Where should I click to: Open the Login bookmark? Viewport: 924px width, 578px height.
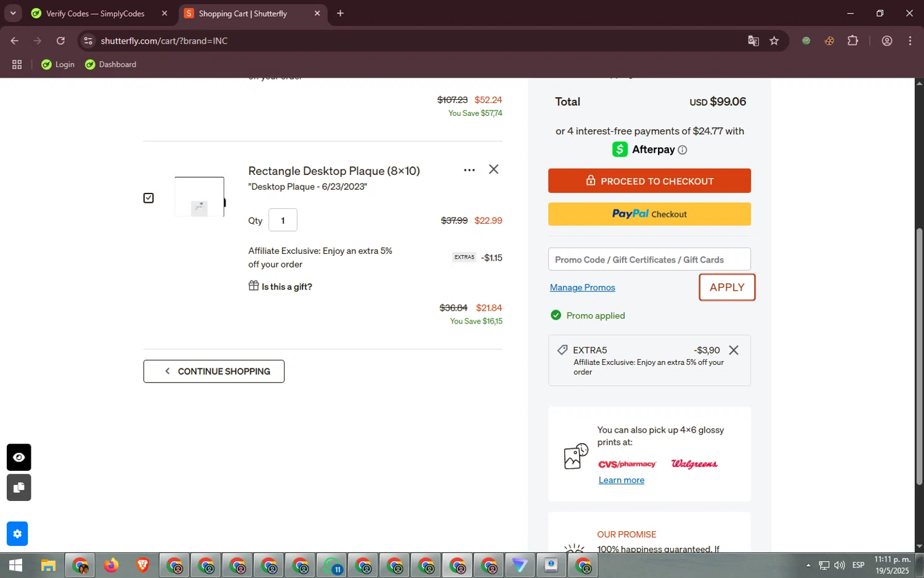[58, 65]
